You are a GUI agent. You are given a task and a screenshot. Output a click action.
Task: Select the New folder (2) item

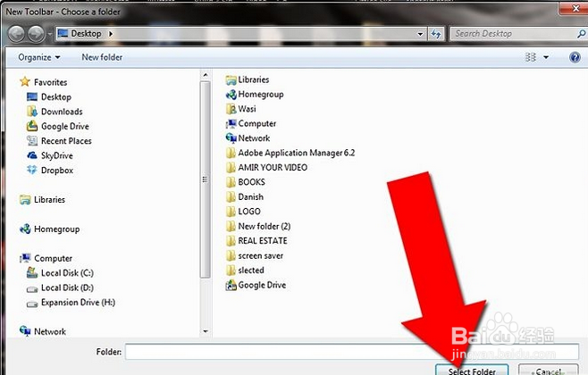258,226
